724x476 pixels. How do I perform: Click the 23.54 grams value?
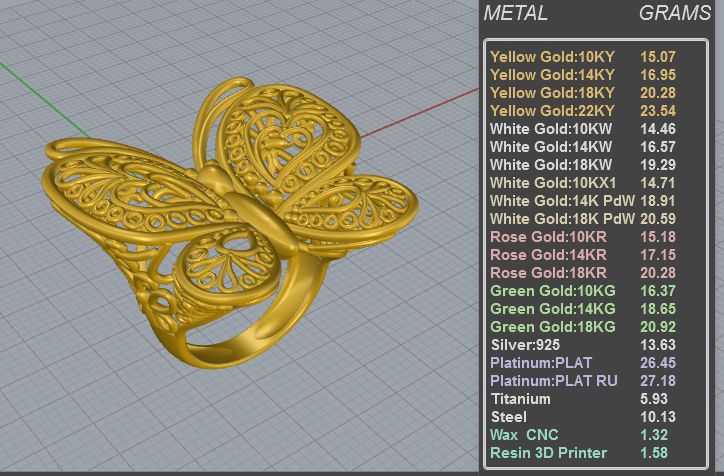pyautogui.click(x=658, y=111)
